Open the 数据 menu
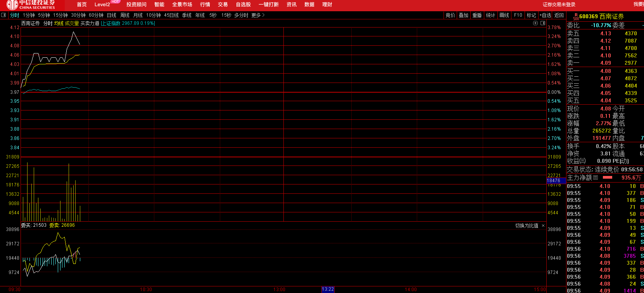This screenshot has height=293, width=644. coord(309,5)
